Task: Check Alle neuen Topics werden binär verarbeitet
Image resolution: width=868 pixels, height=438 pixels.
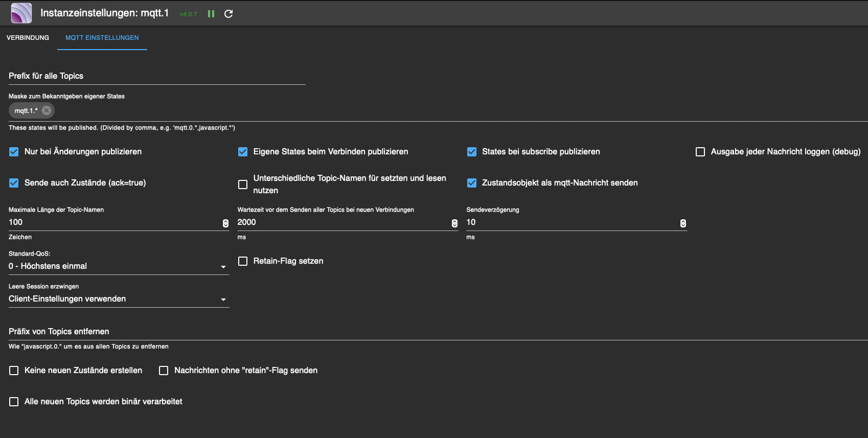Action: coord(14,402)
